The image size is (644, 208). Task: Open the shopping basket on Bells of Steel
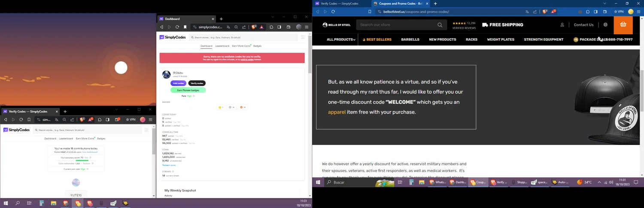(623, 25)
